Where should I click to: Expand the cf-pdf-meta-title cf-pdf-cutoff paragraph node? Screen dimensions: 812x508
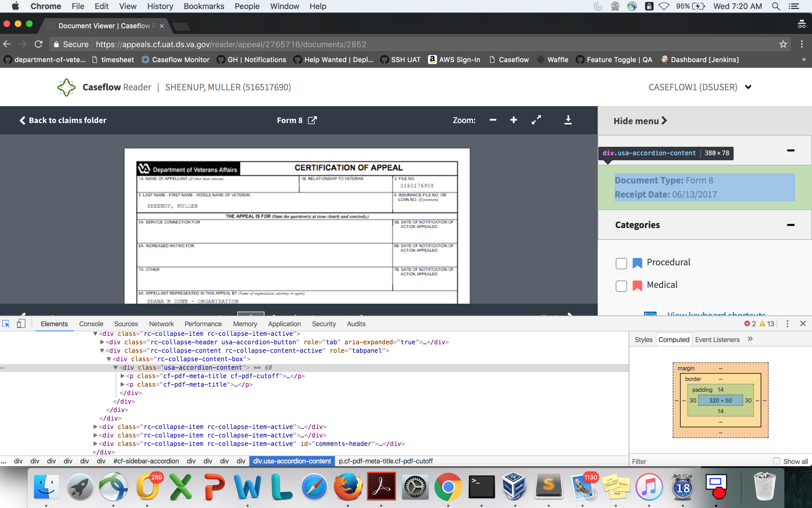click(x=122, y=376)
